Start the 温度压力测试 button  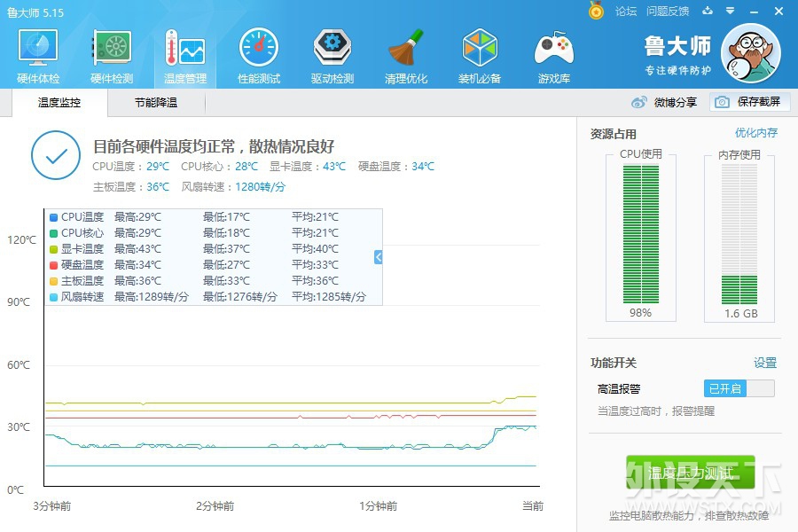tap(690, 473)
